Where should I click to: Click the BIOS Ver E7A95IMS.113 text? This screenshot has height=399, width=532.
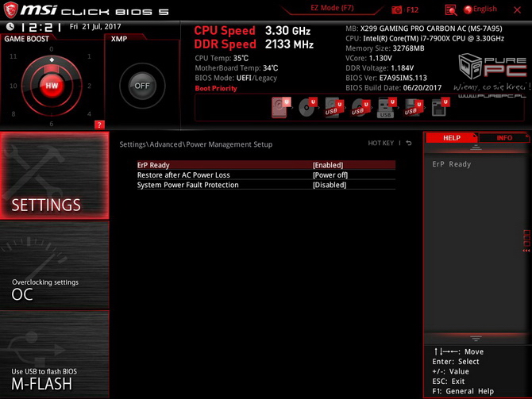[386, 78]
